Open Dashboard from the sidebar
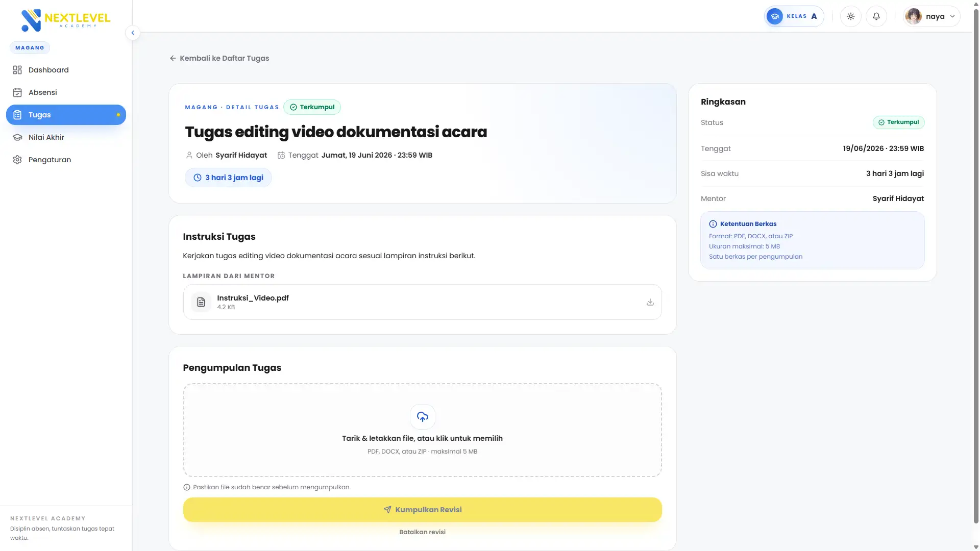The height and width of the screenshot is (551, 980). pyautogui.click(x=66, y=70)
